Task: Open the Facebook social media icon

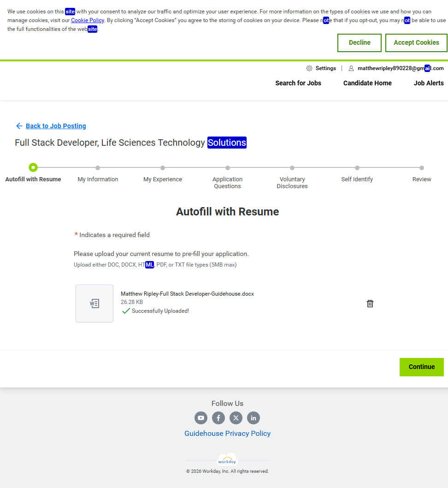Action: pos(218,418)
